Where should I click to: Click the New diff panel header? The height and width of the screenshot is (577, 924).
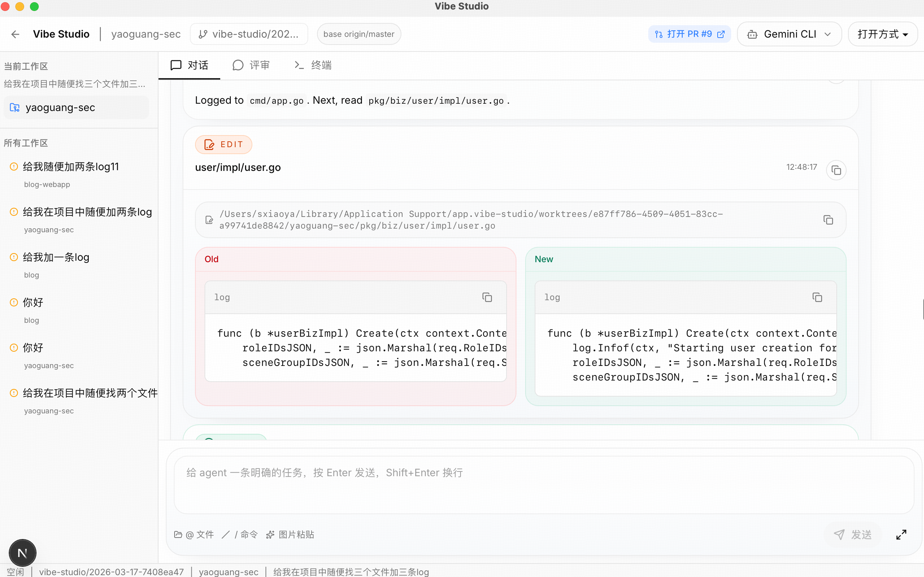686,260
